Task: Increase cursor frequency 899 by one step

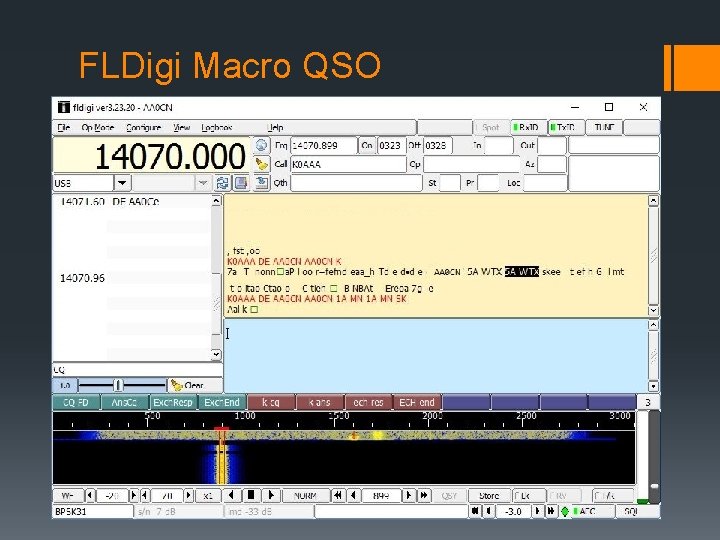Action: pyautogui.click(x=408, y=495)
